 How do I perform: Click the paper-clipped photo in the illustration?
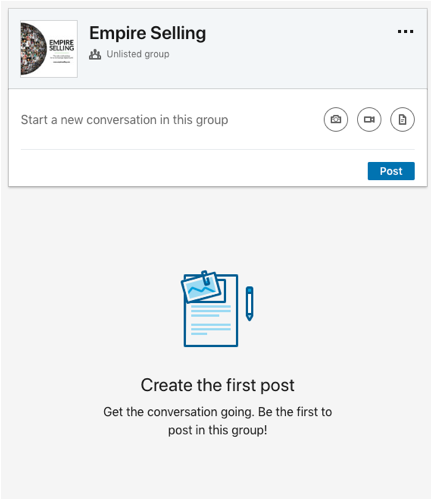click(x=201, y=287)
